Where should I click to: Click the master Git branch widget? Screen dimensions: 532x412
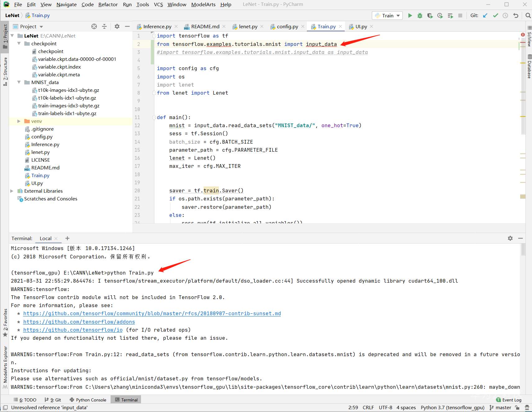point(500,408)
